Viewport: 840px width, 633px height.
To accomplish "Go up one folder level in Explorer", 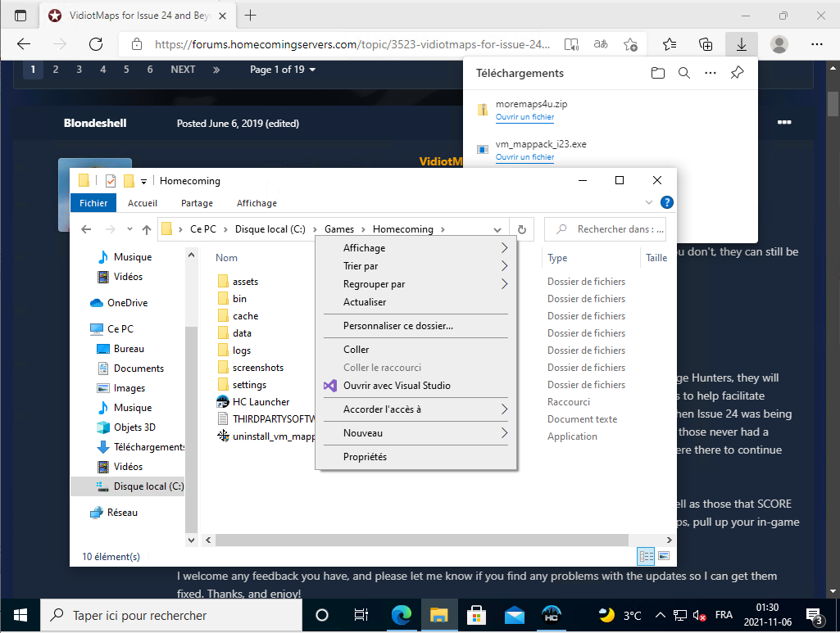I will [x=147, y=230].
